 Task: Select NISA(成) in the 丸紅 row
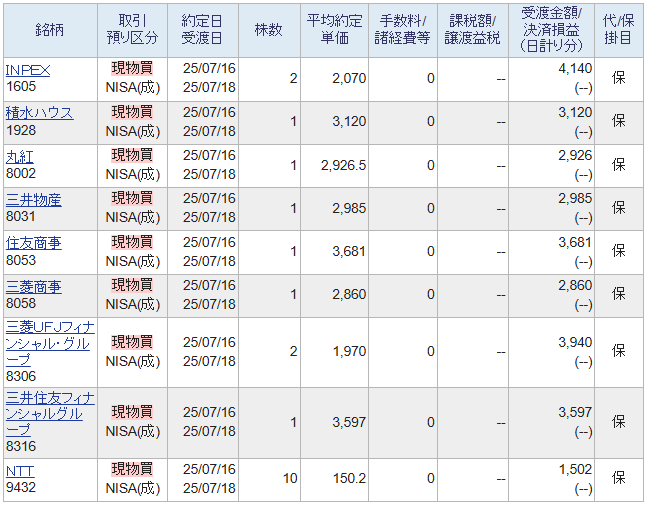click(x=133, y=175)
